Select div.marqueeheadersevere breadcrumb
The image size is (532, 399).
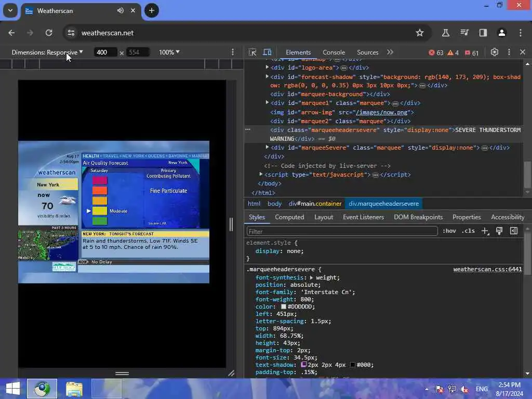click(x=384, y=204)
